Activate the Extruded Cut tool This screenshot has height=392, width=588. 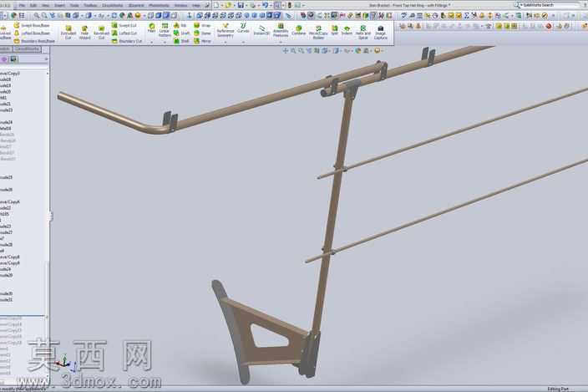click(68, 33)
